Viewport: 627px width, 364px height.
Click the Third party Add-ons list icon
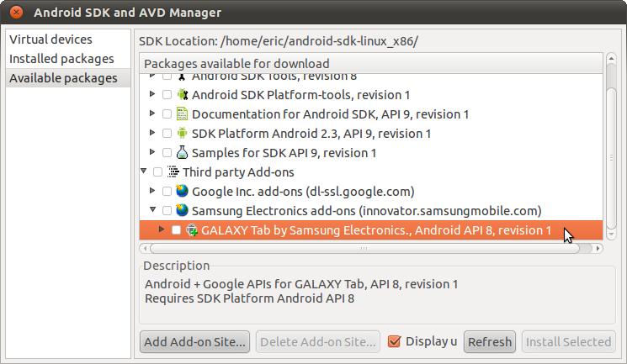click(x=173, y=171)
